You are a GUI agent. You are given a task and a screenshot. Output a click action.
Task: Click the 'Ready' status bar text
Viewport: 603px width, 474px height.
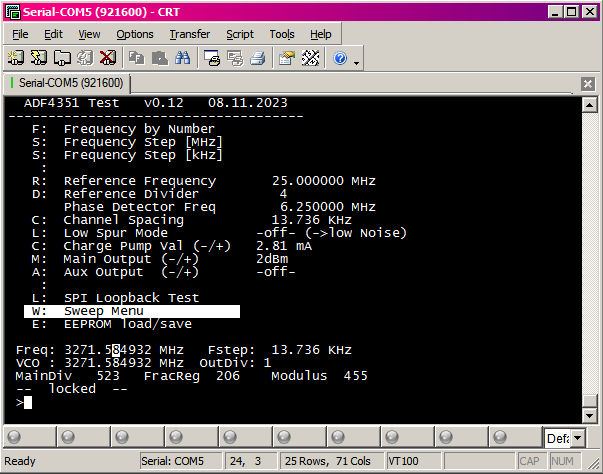pos(20,461)
